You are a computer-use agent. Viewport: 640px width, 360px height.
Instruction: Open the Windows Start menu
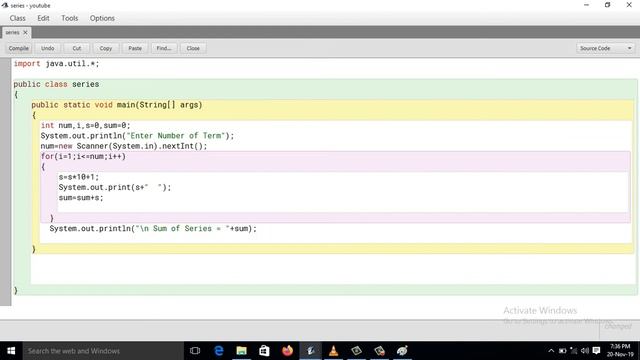(x=11, y=351)
